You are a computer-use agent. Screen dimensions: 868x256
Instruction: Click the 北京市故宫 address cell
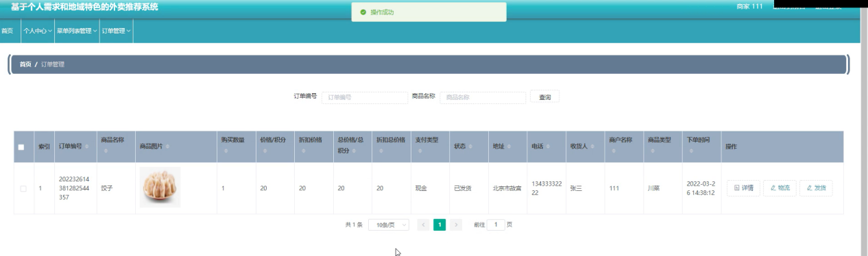point(507,188)
